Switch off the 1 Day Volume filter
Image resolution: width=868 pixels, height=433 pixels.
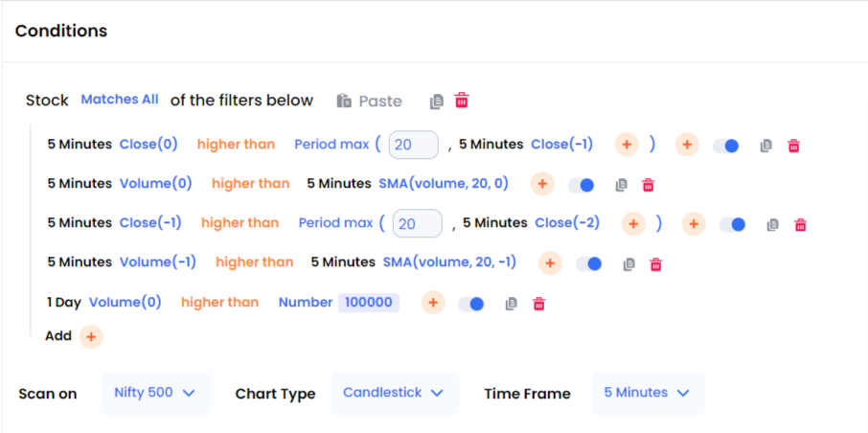coord(470,304)
